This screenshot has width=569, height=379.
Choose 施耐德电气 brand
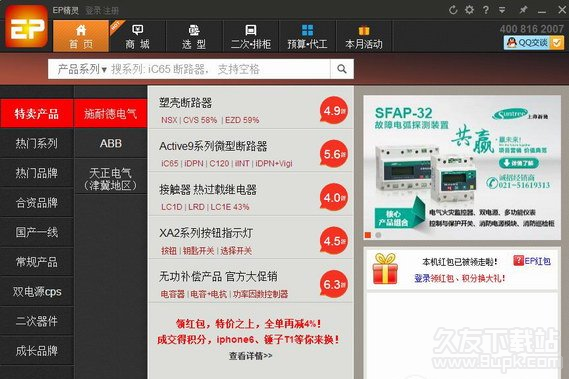[x=110, y=114]
